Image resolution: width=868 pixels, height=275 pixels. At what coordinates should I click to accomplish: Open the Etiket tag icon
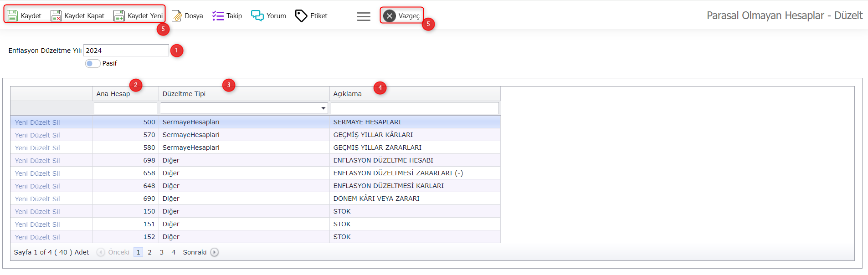301,16
